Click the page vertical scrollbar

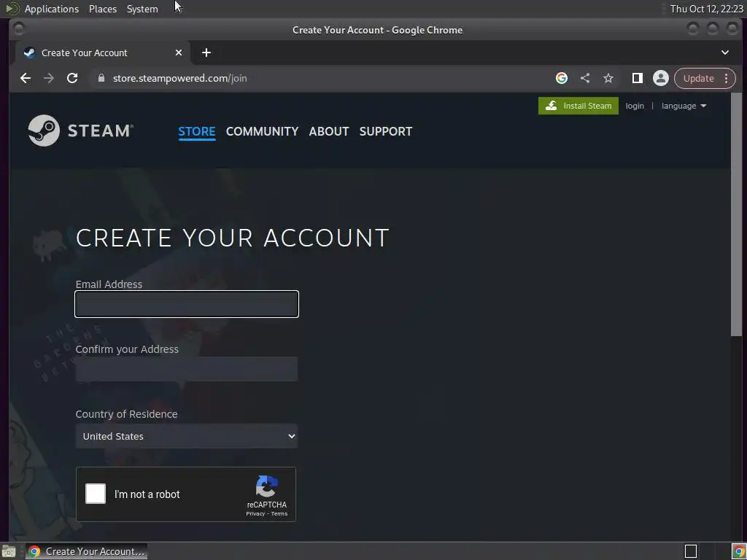(737, 214)
